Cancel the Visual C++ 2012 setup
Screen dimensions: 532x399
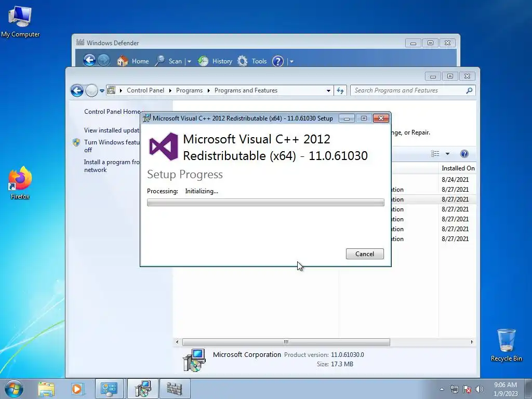(365, 254)
